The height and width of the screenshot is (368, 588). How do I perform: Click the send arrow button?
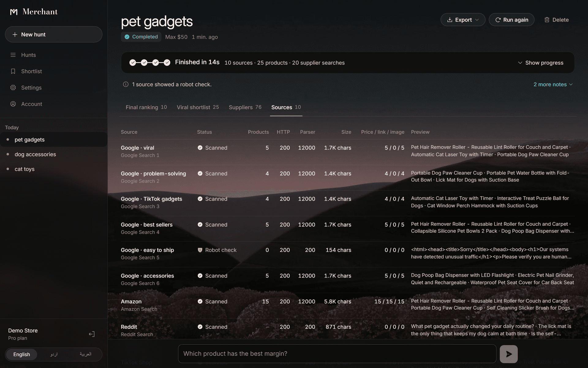tap(509, 354)
